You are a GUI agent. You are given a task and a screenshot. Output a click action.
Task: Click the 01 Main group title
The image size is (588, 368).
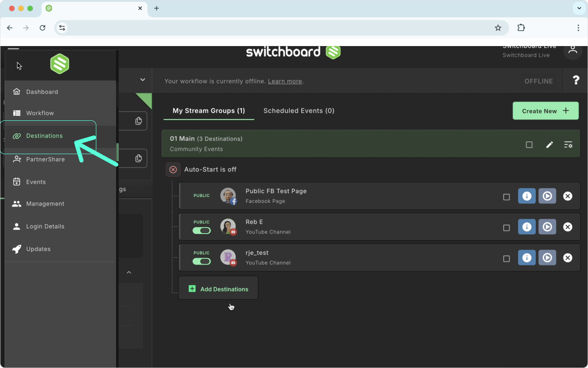click(182, 139)
